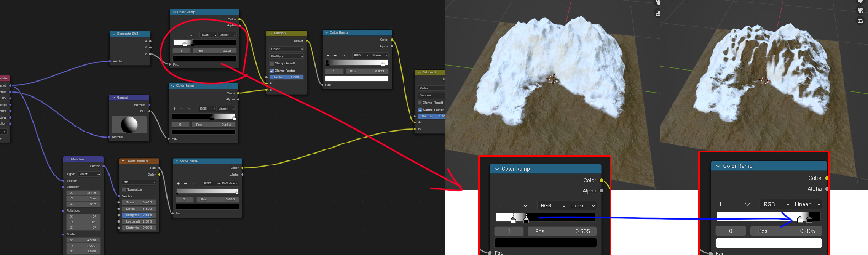This screenshot has height=255, width=868.
Task: Open Linear dropdown in enlarged Pos 0.805 ramp
Action: (807, 204)
